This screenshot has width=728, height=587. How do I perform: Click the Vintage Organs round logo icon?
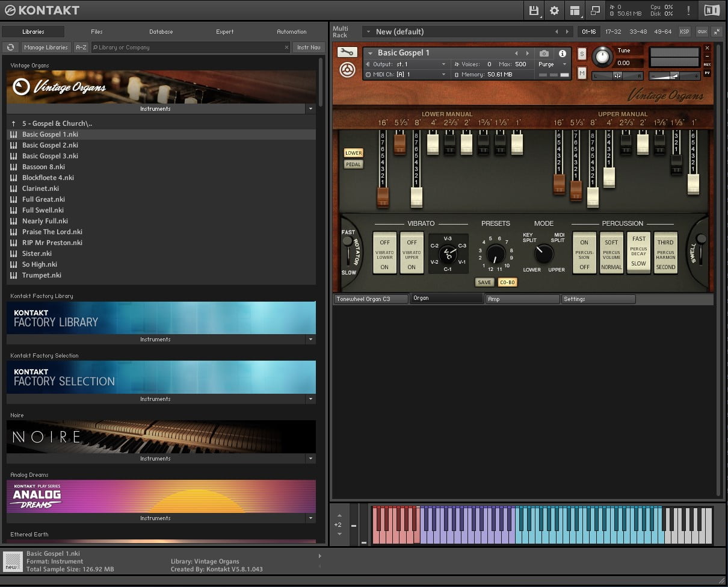click(22, 87)
